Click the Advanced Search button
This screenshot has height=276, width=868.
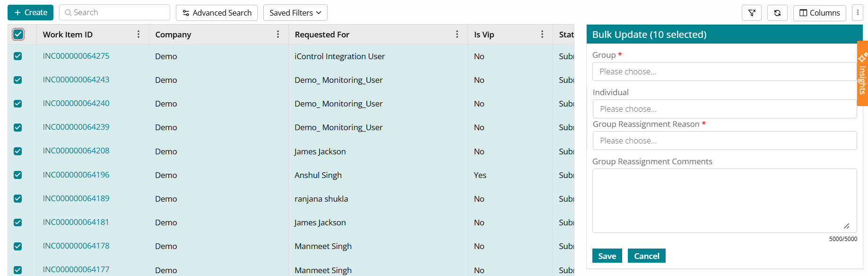(217, 13)
